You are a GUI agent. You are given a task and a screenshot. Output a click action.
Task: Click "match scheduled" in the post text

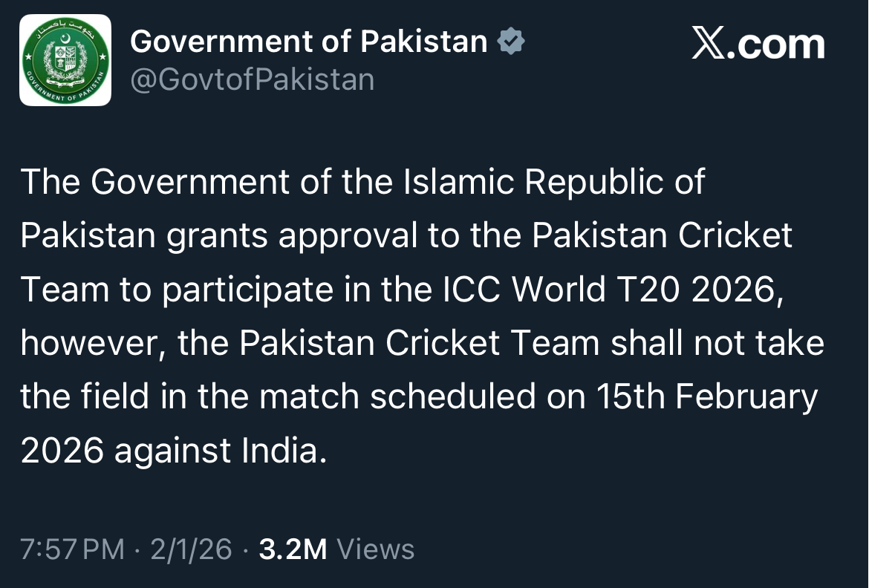(392, 397)
